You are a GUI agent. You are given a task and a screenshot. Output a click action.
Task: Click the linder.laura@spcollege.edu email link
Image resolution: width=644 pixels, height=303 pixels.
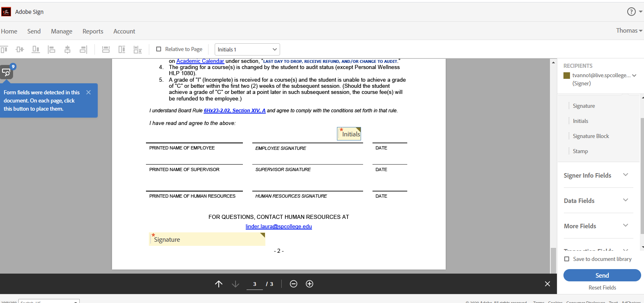(x=279, y=227)
